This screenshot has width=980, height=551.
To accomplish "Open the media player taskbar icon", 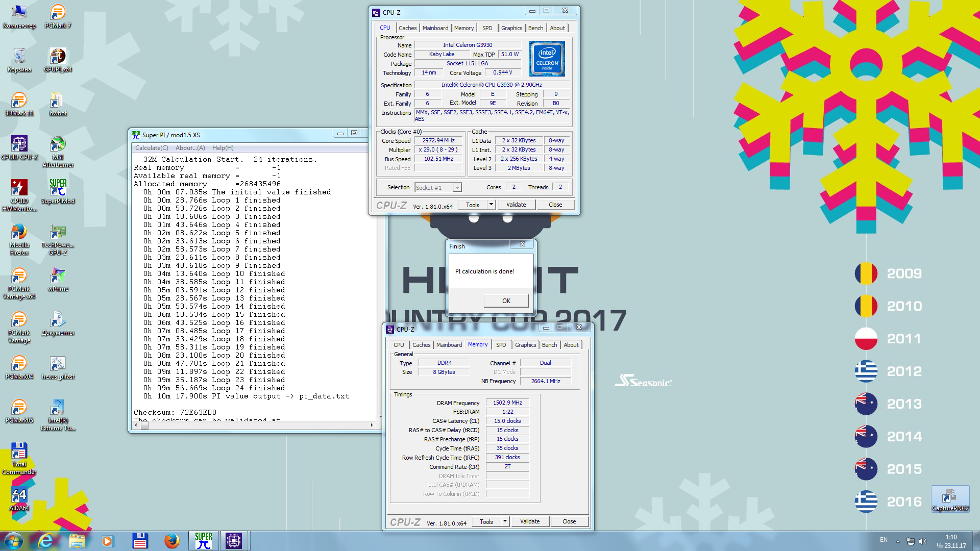I will click(x=108, y=541).
